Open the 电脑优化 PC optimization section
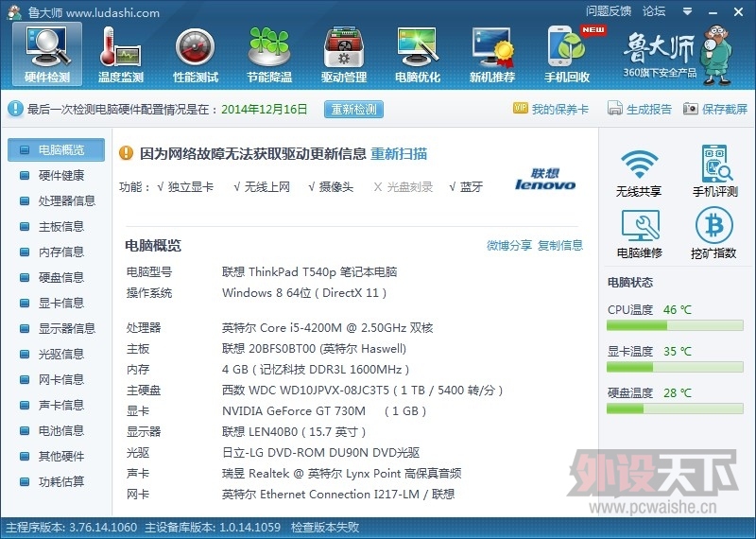 (418, 55)
